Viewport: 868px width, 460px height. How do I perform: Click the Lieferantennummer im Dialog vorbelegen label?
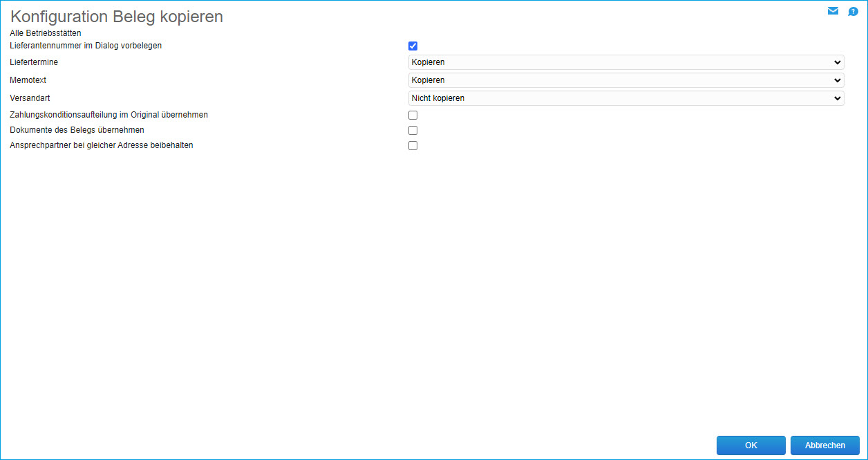(86, 46)
